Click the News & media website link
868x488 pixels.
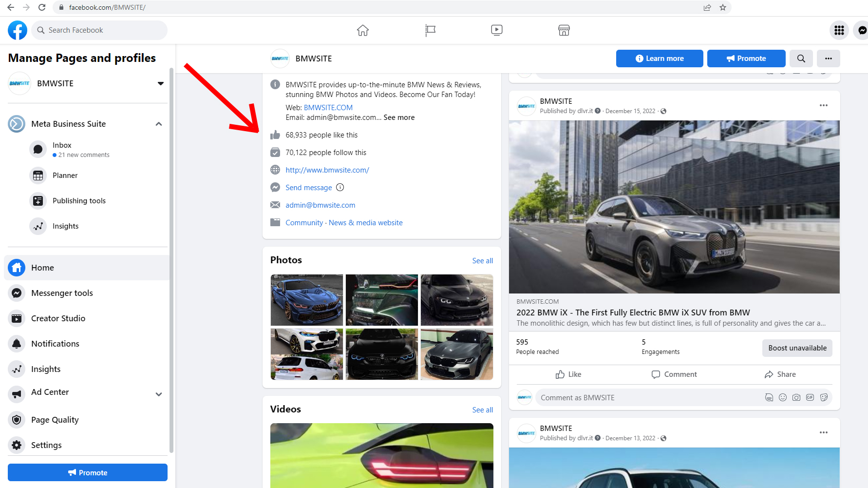click(x=366, y=223)
